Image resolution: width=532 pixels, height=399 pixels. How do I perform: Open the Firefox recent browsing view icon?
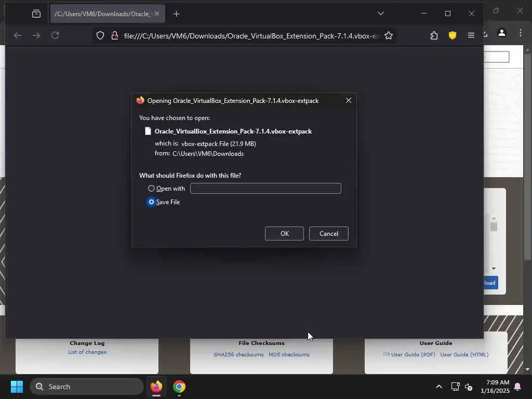point(36,14)
